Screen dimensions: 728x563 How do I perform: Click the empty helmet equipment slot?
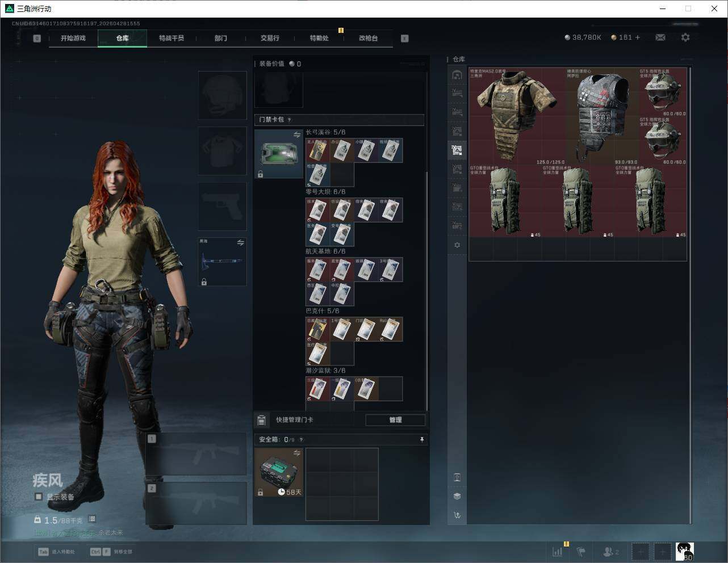click(222, 95)
